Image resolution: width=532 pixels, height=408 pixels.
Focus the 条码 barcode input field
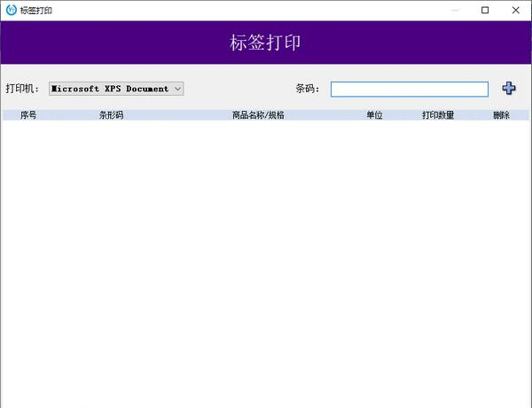pyautogui.click(x=410, y=90)
